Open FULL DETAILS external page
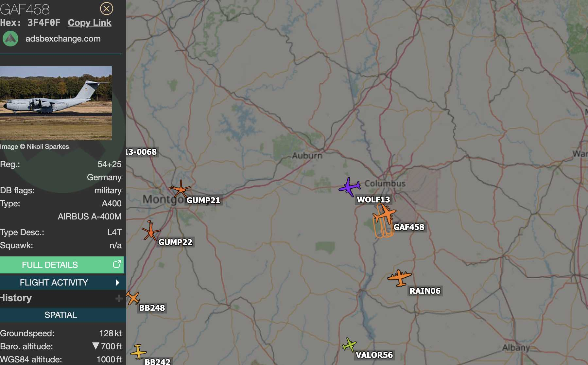The image size is (588, 365). click(x=62, y=265)
